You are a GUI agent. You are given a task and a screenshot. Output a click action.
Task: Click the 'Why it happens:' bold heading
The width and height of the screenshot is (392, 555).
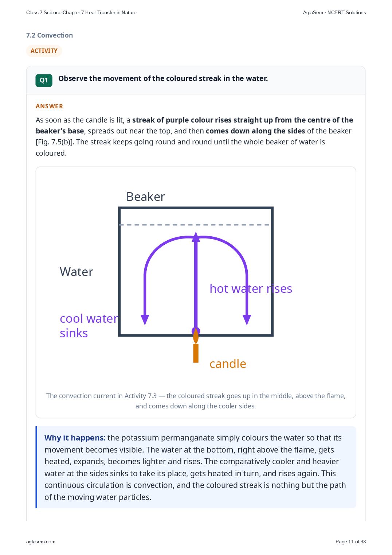[x=75, y=438]
